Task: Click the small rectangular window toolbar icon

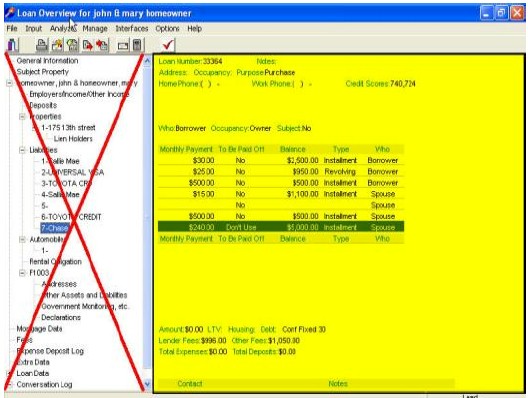Action: [x=123, y=45]
